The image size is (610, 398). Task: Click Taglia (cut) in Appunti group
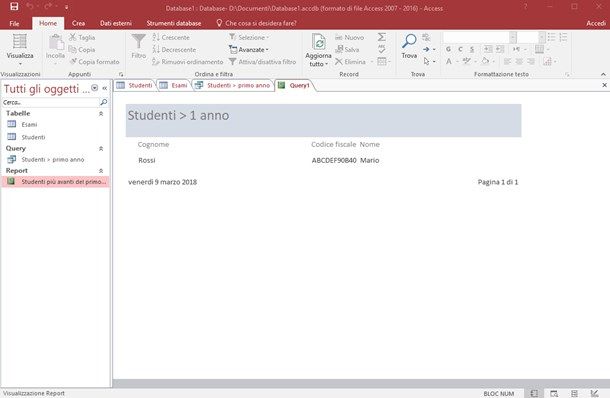82,37
